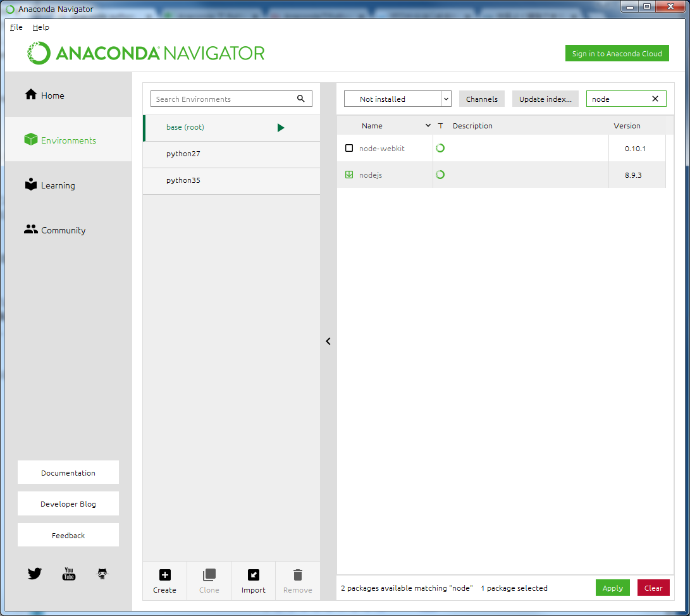Open the Documentation link button

[x=68, y=472]
